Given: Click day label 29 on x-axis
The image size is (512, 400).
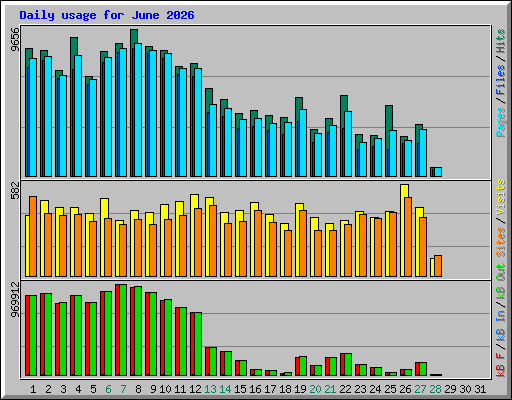Looking at the screenshot, I should 450,389.
